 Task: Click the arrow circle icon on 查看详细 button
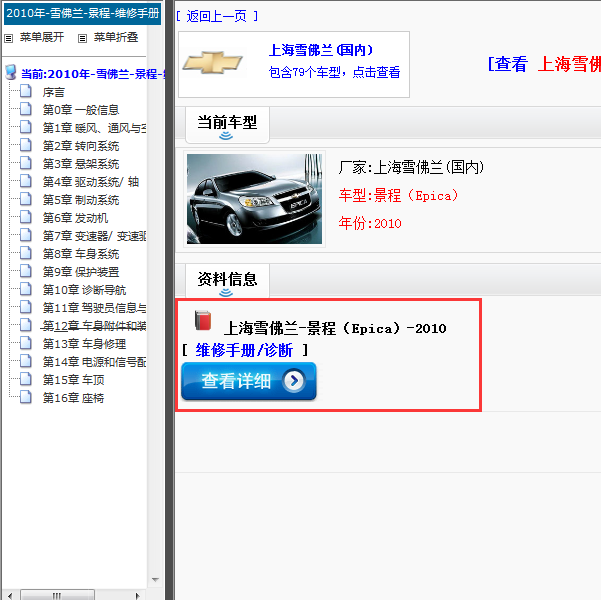click(x=294, y=381)
